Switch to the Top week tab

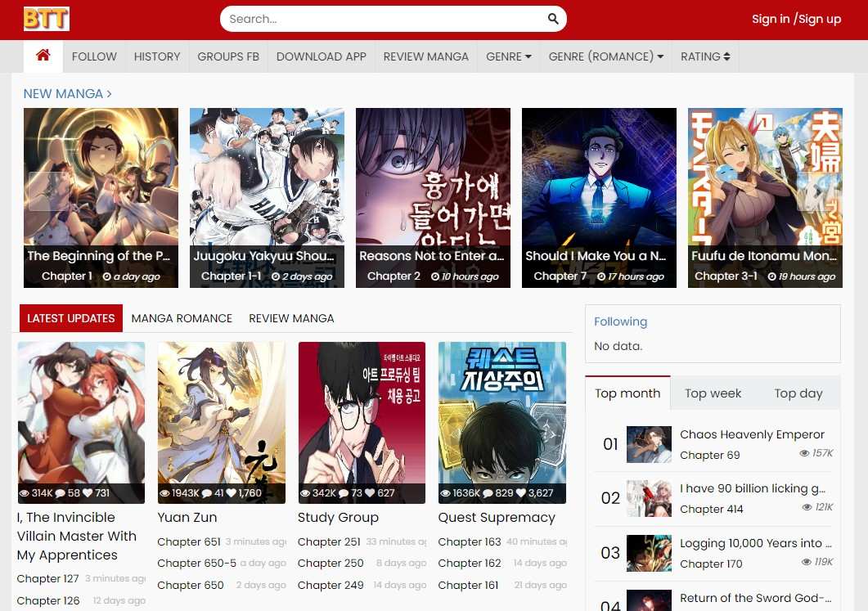coord(713,393)
